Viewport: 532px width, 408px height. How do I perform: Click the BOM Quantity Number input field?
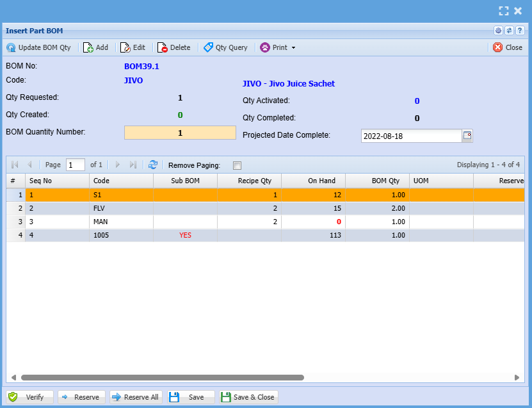point(180,133)
